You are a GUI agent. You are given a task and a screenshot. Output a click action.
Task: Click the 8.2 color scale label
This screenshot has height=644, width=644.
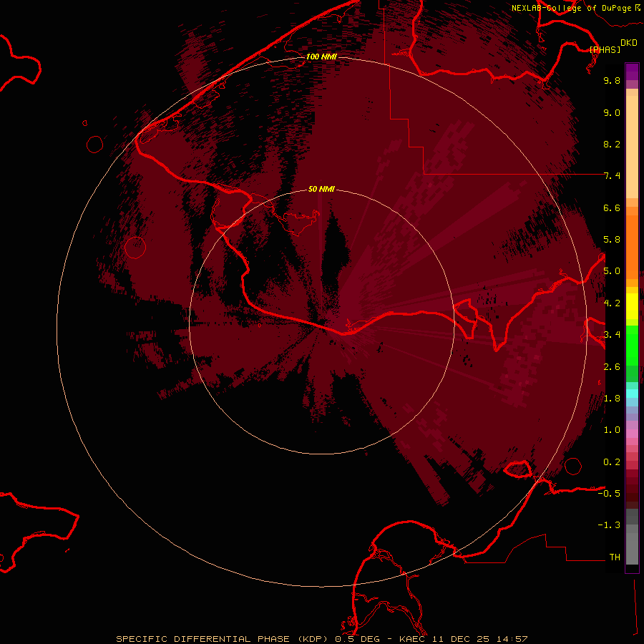(612, 144)
